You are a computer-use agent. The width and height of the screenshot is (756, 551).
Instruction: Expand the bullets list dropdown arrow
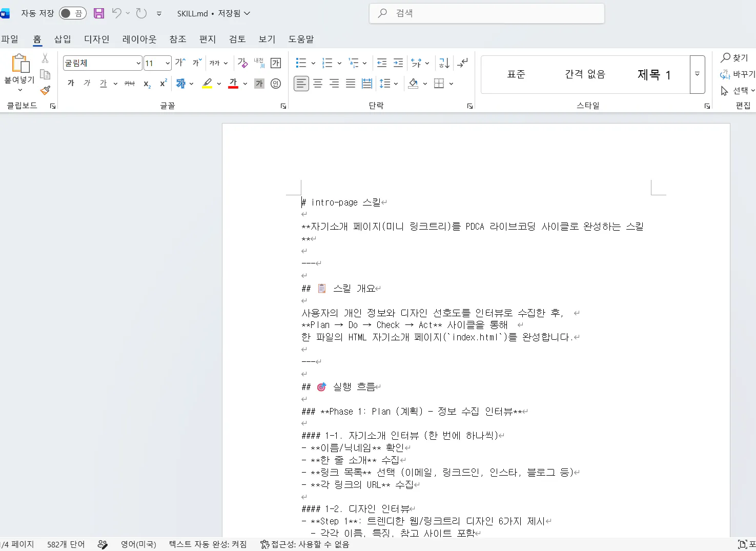pyautogui.click(x=313, y=63)
